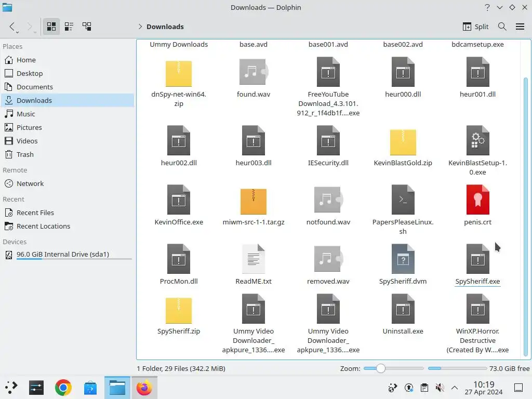Open the hamburger menu
Viewport: 532px width, 399px height.
(520, 26)
